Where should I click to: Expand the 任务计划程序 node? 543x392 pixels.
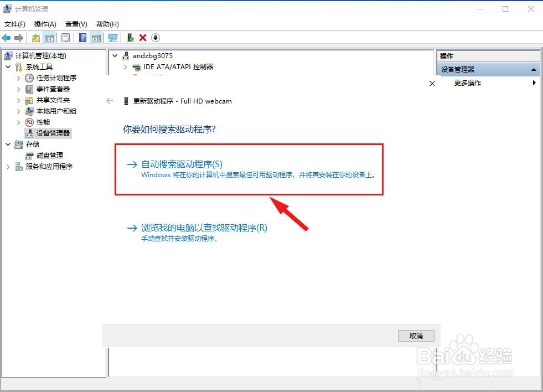pos(19,78)
